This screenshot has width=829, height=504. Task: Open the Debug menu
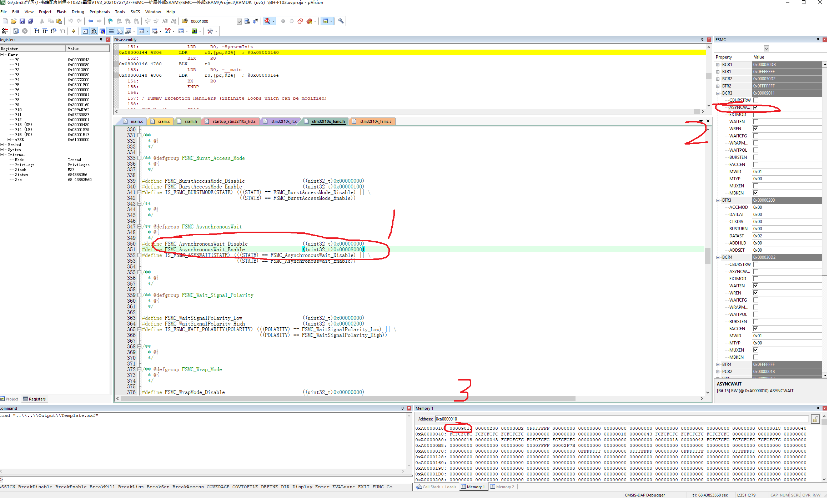point(78,12)
